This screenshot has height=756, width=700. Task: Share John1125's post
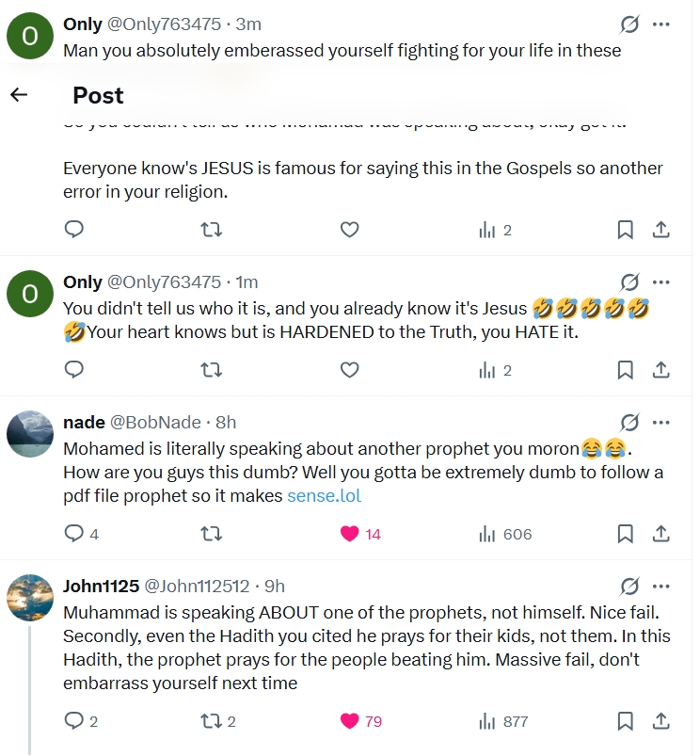coord(661,721)
